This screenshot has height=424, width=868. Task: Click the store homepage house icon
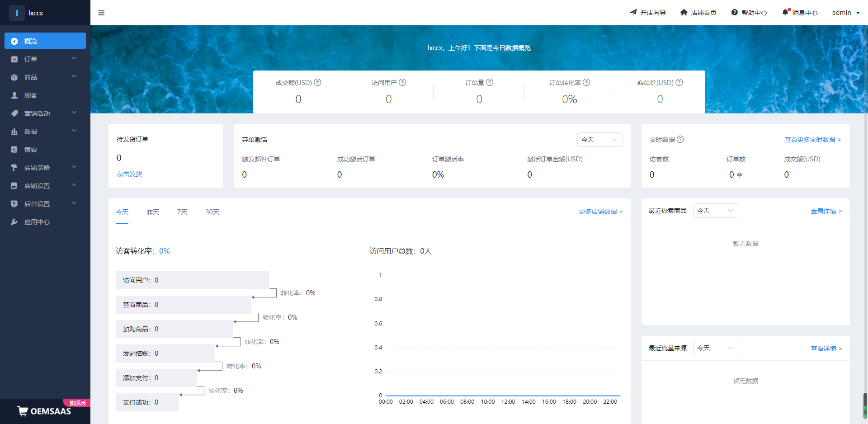(684, 13)
